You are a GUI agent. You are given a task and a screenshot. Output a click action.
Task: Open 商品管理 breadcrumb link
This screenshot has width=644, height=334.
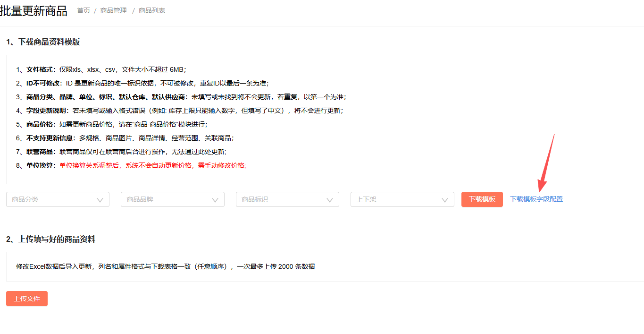(x=114, y=10)
